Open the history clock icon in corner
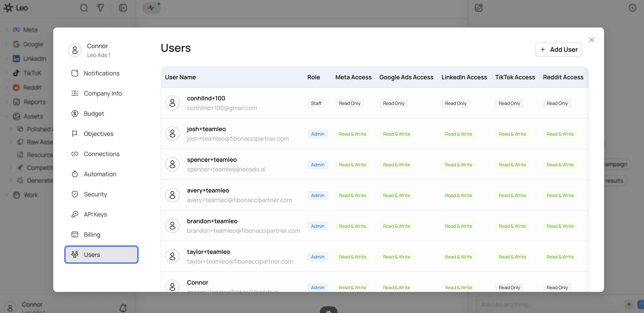This screenshot has width=644, height=313. [x=633, y=8]
